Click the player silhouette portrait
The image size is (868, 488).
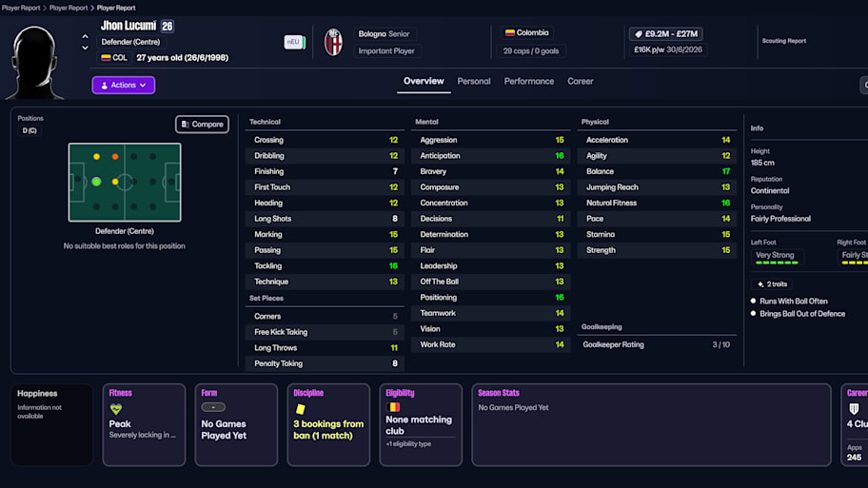[x=34, y=62]
